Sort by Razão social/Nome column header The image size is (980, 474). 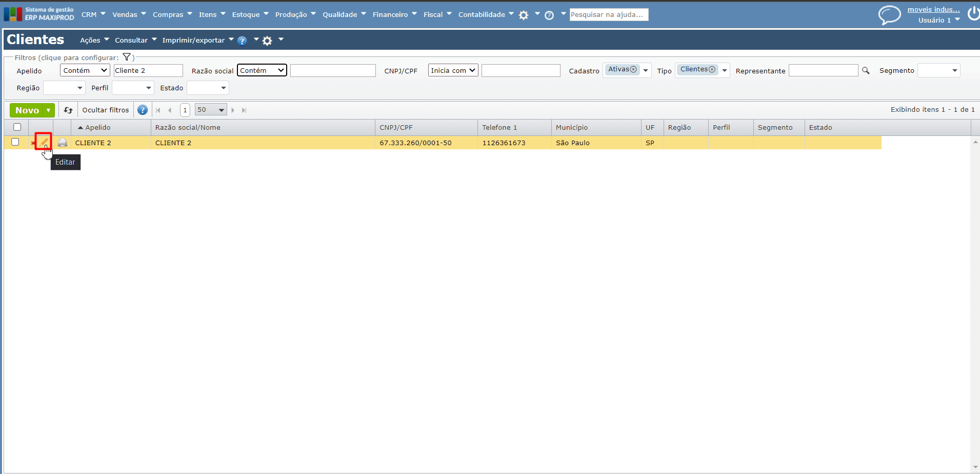coord(188,127)
